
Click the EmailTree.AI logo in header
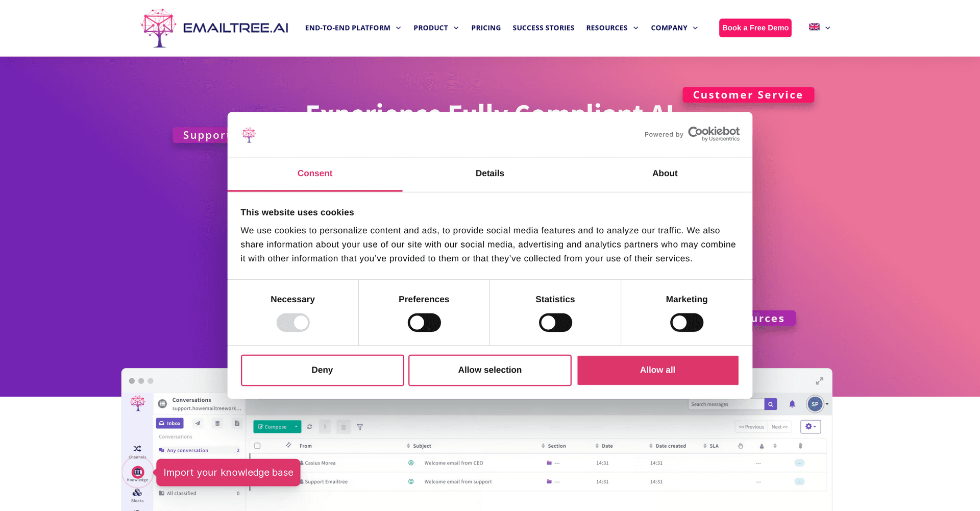coord(214,28)
